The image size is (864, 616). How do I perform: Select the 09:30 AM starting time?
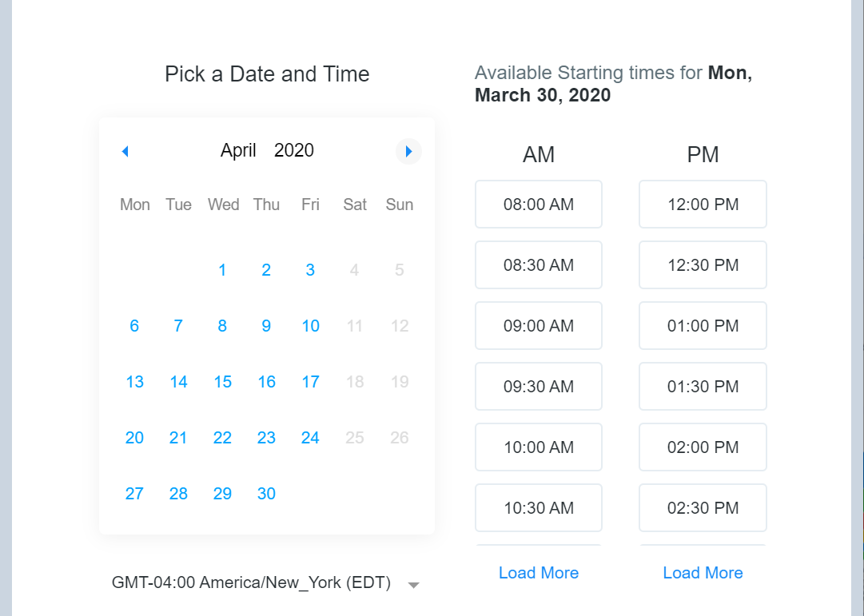point(538,387)
